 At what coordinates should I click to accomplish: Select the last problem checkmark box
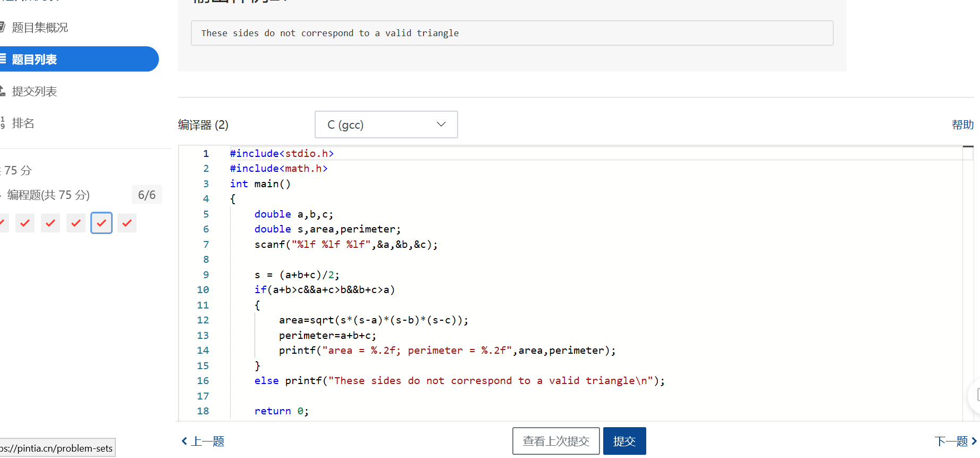127,223
